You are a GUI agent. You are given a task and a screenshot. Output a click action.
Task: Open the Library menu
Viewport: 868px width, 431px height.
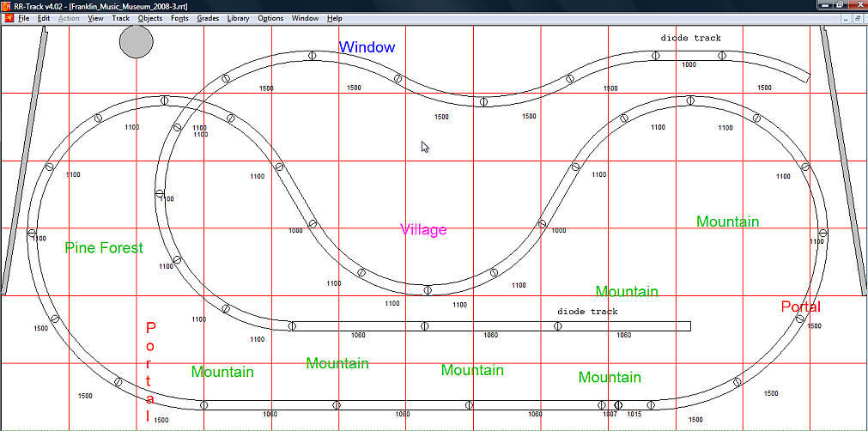tap(238, 18)
